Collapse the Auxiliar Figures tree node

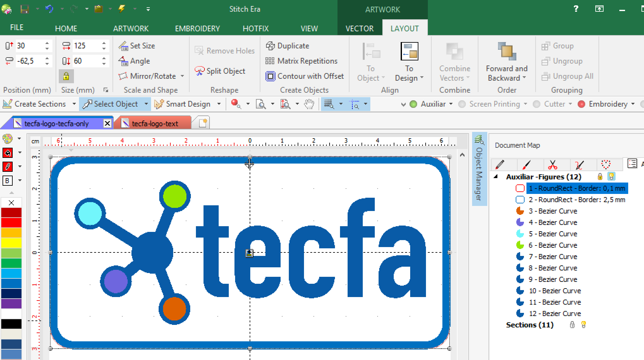pyautogui.click(x=496, y=177)
